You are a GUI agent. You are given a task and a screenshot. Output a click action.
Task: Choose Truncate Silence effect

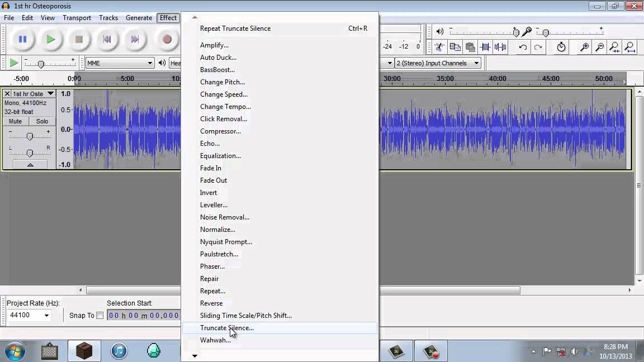click(280, 328)
